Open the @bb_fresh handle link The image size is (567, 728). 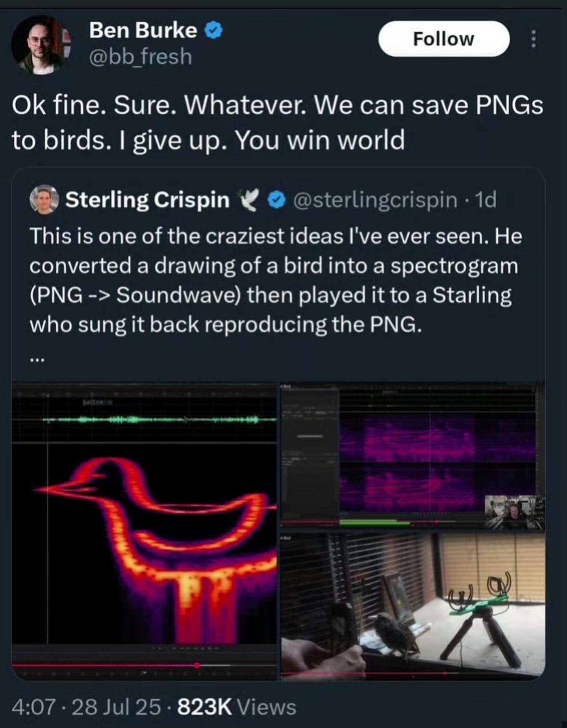click(x=141, y=57)
